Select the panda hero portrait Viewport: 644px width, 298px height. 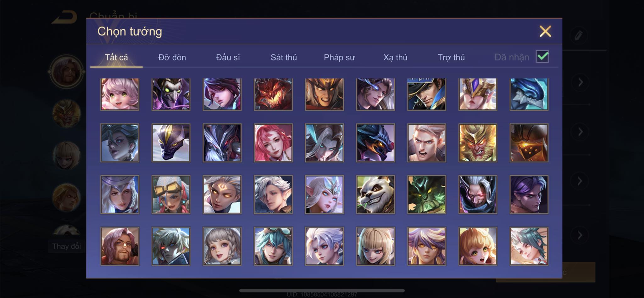pos(375,194)
